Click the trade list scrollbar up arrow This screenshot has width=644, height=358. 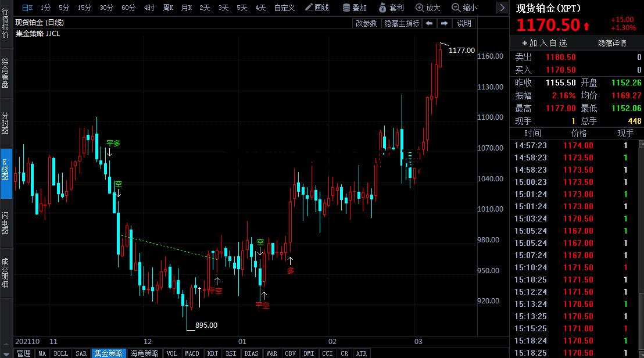[x=641, y=144]
